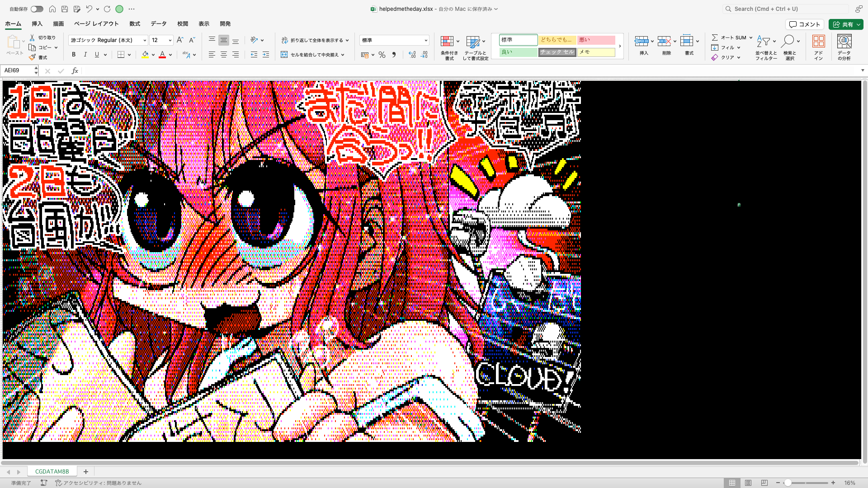Screen dimensions: 868x488
Task: Align text left
Action: click(x=212, y=55)
